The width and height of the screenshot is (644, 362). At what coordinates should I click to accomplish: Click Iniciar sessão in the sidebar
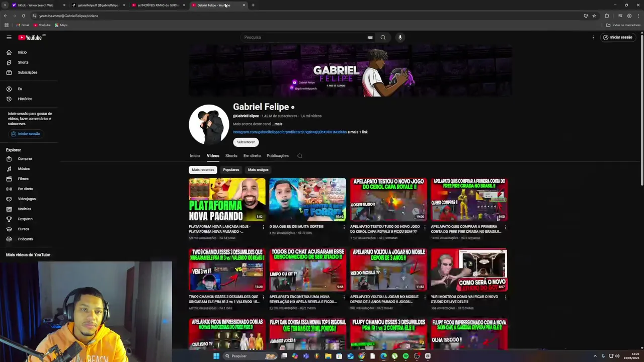point(25,134)
